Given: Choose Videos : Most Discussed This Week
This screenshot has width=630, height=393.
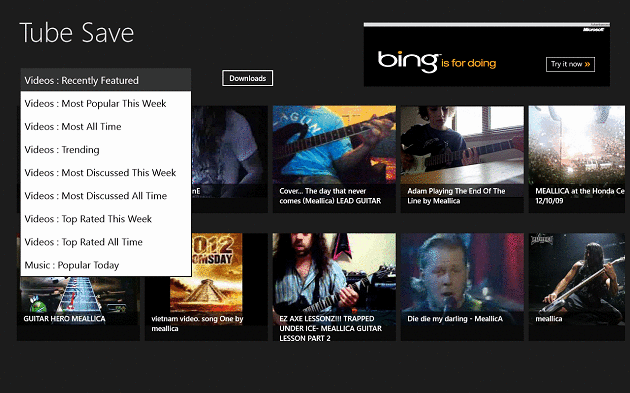Looking at the screenshot, I should pos(106,172).
